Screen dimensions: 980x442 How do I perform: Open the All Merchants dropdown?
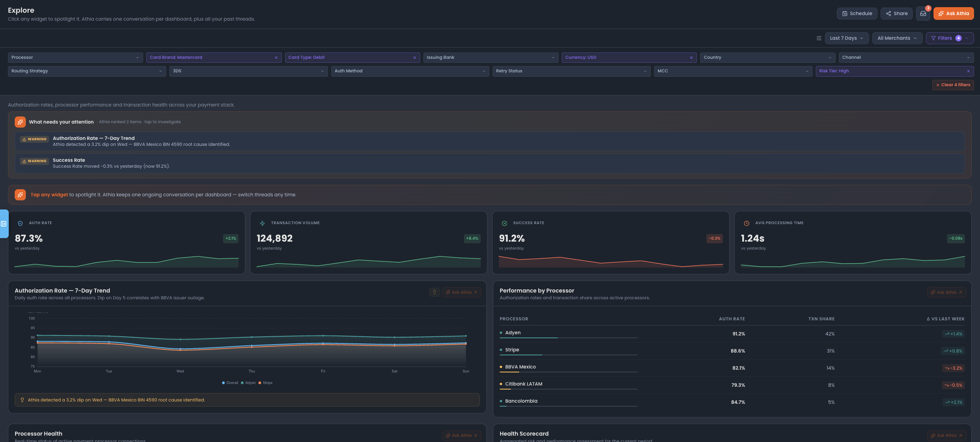(897, 38)
